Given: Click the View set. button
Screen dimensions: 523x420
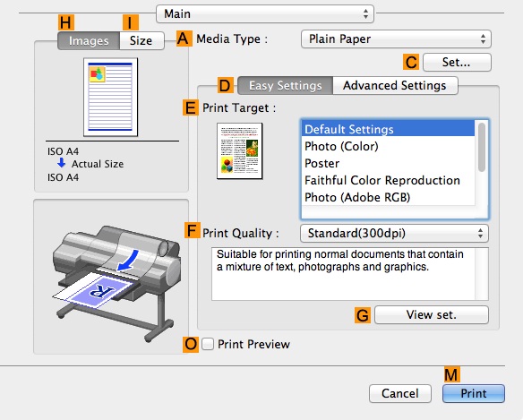Looking at the screenshot, I should pyautogui.click(x=432, y=314).
